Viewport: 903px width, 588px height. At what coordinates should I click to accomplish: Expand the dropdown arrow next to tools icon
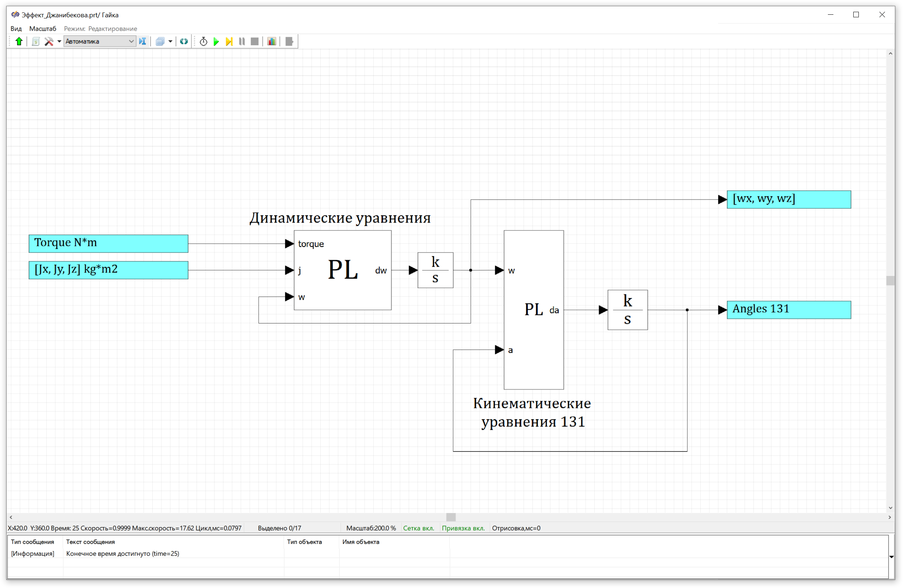coord(59,41)
